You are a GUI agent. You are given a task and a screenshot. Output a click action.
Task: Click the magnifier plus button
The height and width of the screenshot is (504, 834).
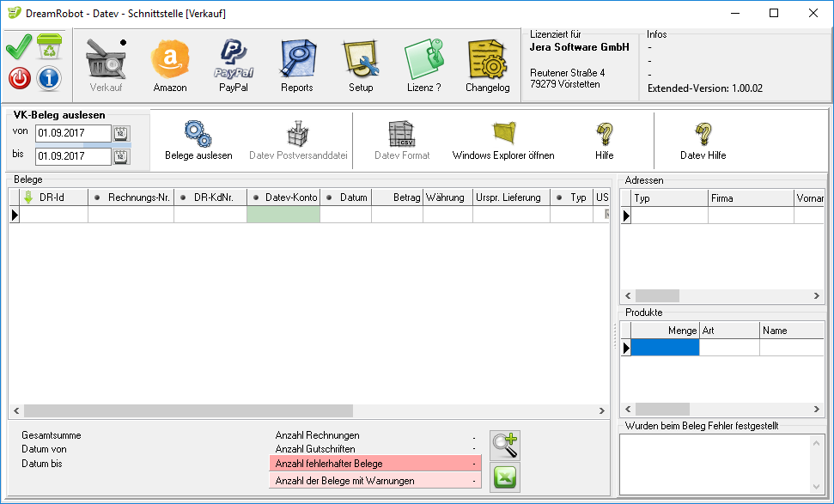point(504,446)
